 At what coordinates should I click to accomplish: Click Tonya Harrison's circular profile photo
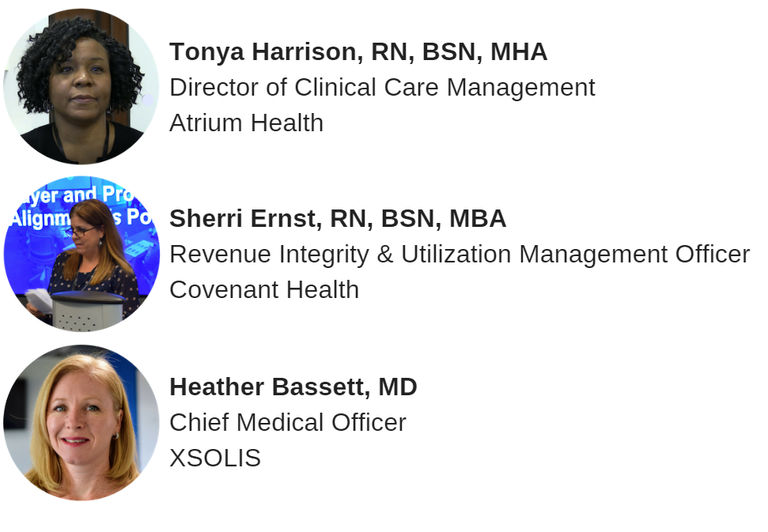point(81,86)
